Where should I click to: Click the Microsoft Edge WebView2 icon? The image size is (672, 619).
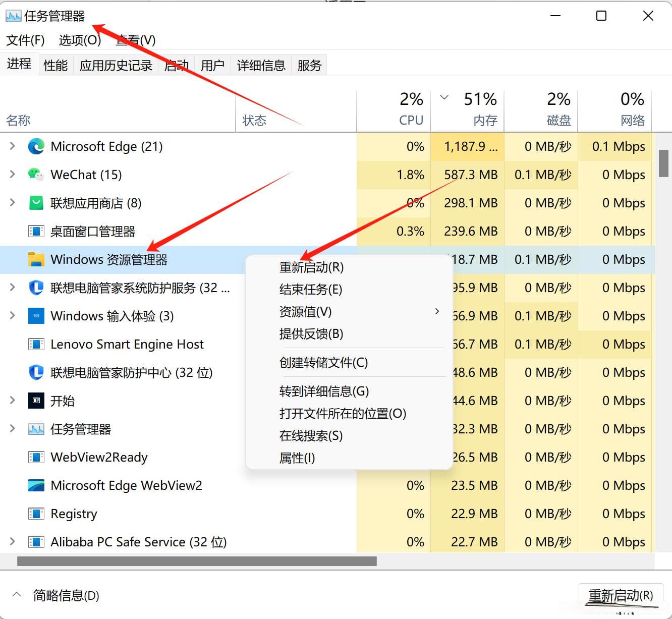click(36, 485)
